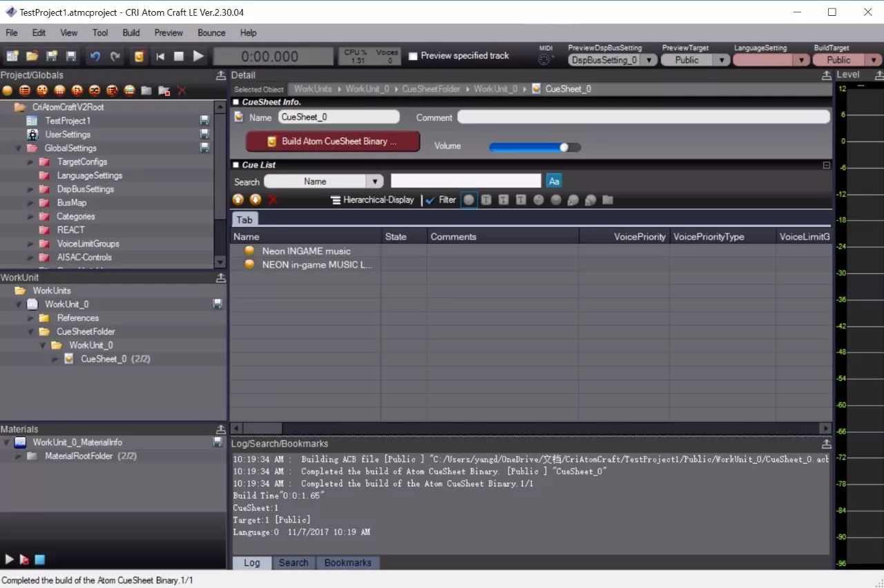Click the open project folder icon

coord(32,56)
